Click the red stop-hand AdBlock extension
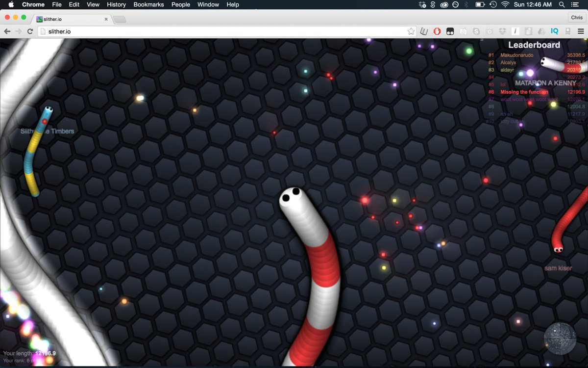The width and height of the screenshot is (588, 368). [437, 31]
